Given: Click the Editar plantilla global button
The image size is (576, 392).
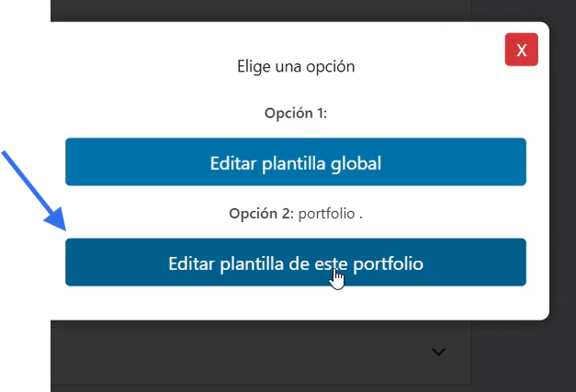Looking at the screenshot, I should (x=295, y=162).
